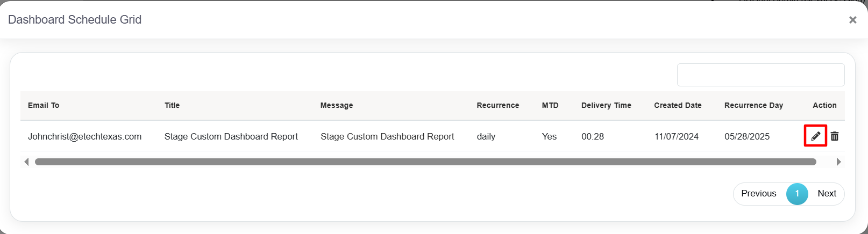The width and height of the screenshot is (868, 234).
Task: Click the right arrow of horizontal scrollbar
Action: pos(838,162)
